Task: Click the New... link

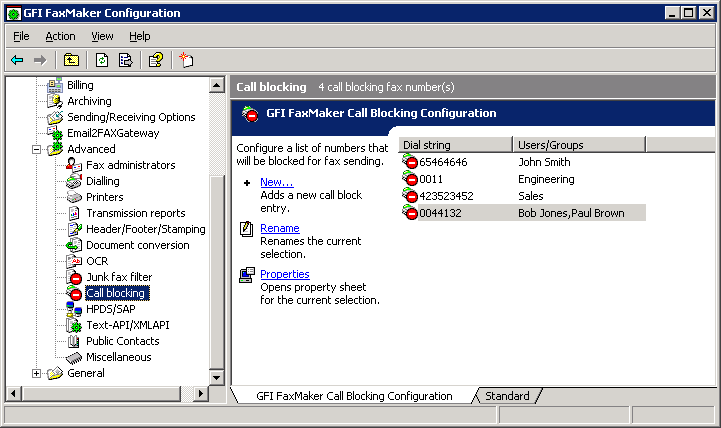Action: point(277,182)
